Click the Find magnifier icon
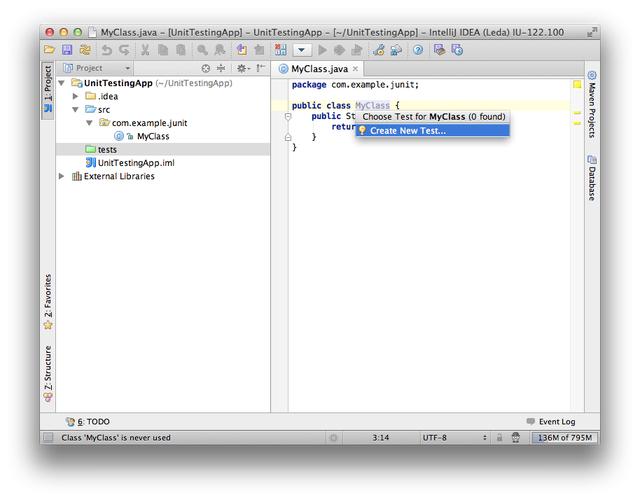The image size is (640, 500). tap(202, 50)
